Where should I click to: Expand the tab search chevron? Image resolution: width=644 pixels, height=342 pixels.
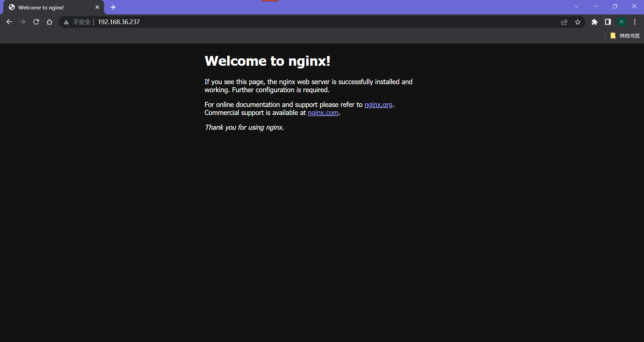point(577,6)
